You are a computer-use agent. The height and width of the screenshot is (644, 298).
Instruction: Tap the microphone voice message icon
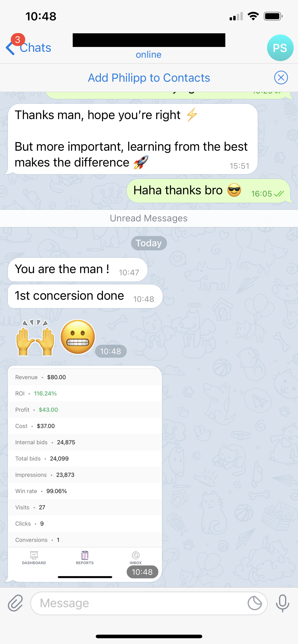point(282,603)
